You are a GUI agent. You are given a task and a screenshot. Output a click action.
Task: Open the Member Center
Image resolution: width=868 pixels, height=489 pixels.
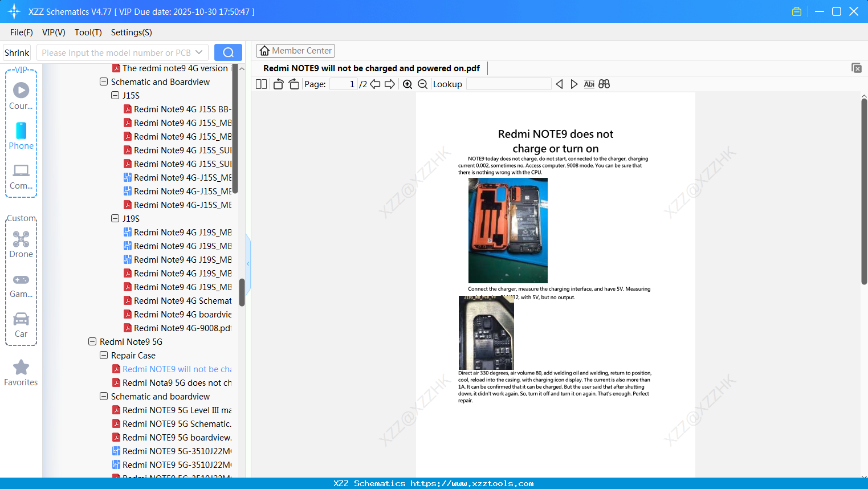tap(295, 51)
